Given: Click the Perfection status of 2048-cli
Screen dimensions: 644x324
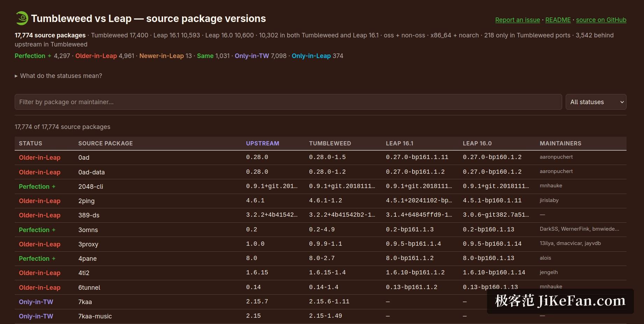Looking at the screenshot, I should (x=37, y=187).
